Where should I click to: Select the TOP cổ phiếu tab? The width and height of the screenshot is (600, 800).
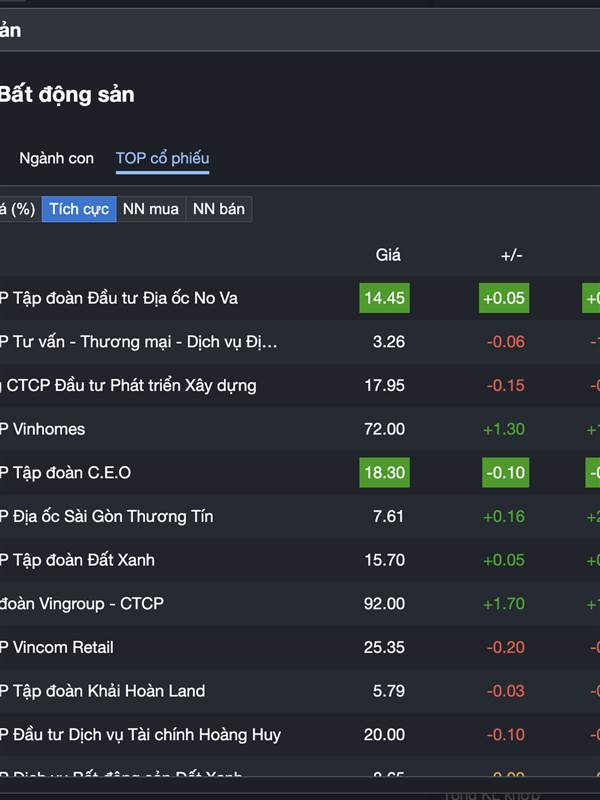point(162,158)
